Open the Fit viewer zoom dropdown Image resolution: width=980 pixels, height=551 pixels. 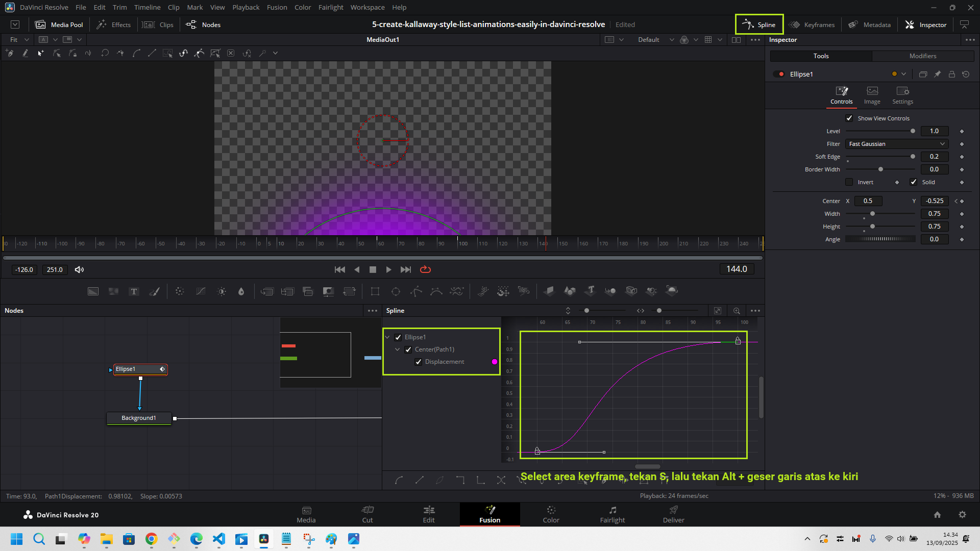pyautogui.click(x=19, y=40)
